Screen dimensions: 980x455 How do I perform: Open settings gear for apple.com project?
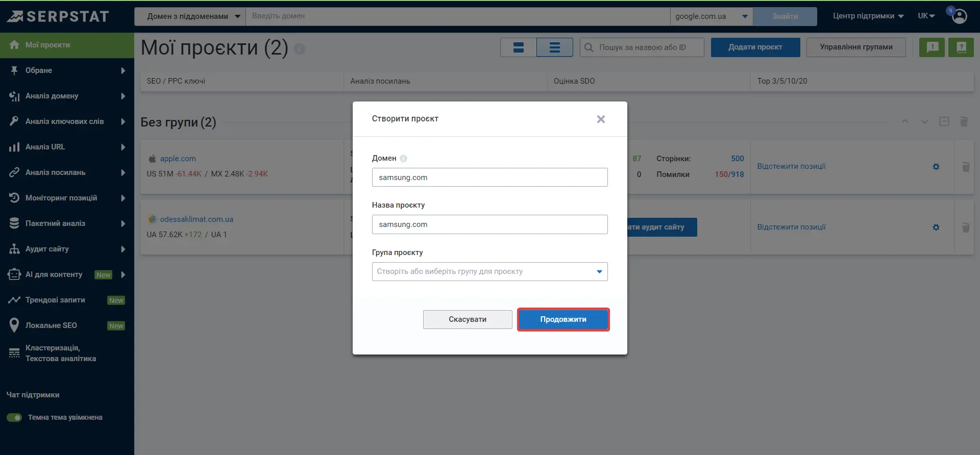(x=936, y=167)
